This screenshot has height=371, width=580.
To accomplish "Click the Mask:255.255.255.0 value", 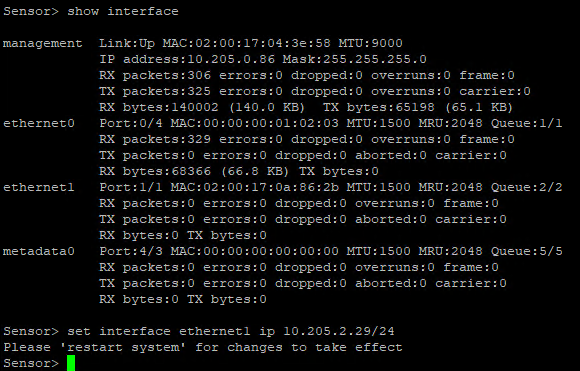I will point(355,59).
